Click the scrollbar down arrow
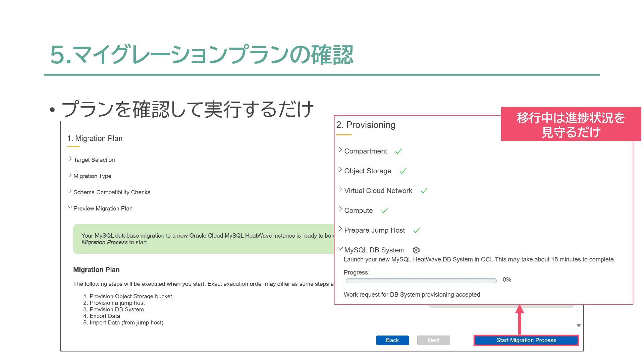Viewport: 644px width, 362px height. [x=579, y=325]
